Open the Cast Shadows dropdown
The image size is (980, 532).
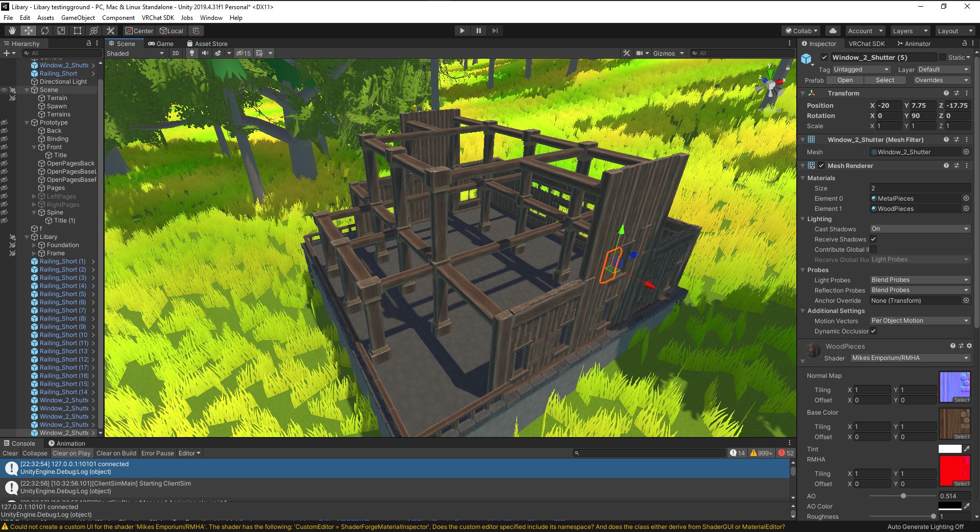click(x=920, y=229)
